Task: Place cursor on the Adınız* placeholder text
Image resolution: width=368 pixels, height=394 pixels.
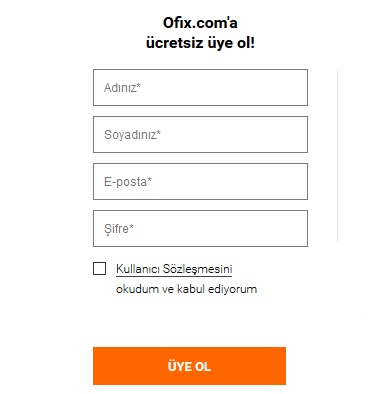Action: [x=122, y=88]
